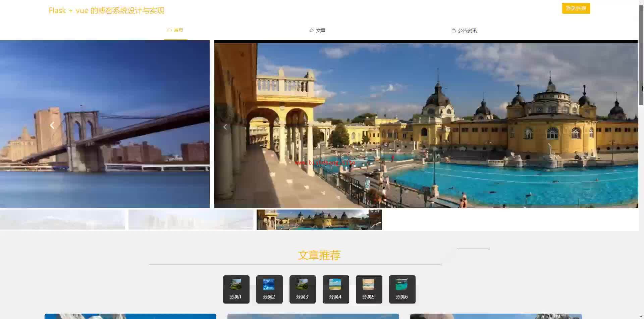Choose the 分类3 category tile
Image resolution: width=644 pixels, height=319 pixels.
[303, 289]
